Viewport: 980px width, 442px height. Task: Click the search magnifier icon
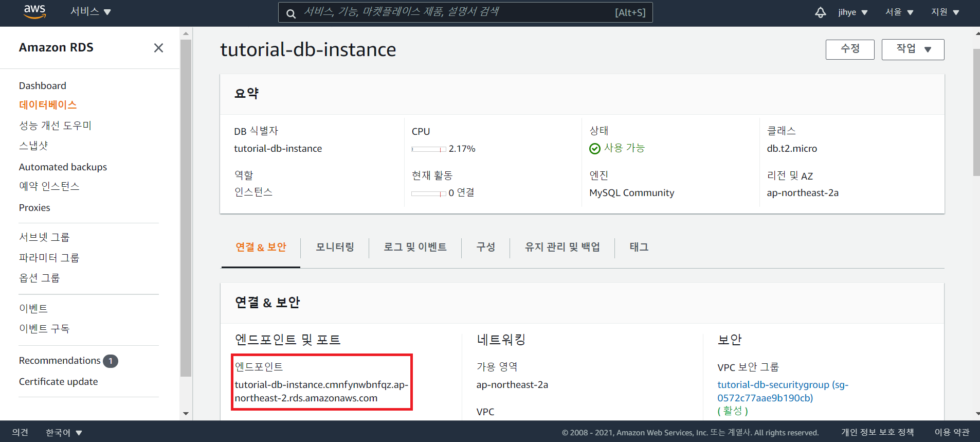[291, 13]
